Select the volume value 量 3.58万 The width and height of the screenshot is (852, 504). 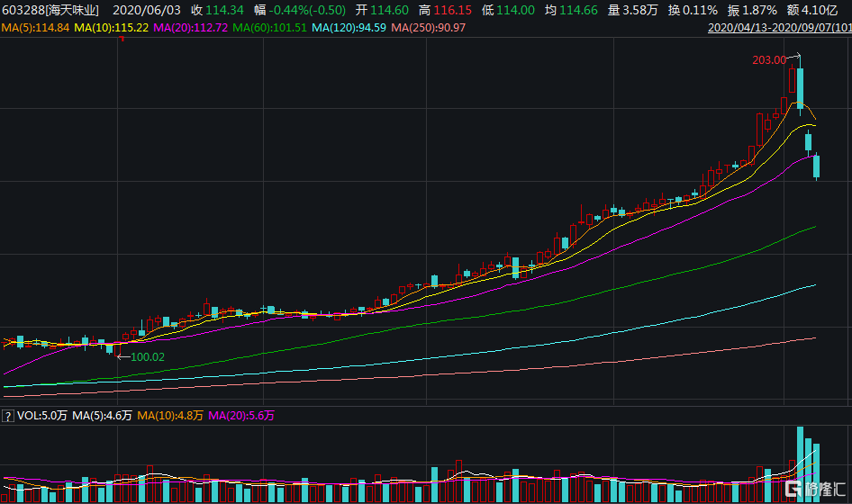point(632,10)
